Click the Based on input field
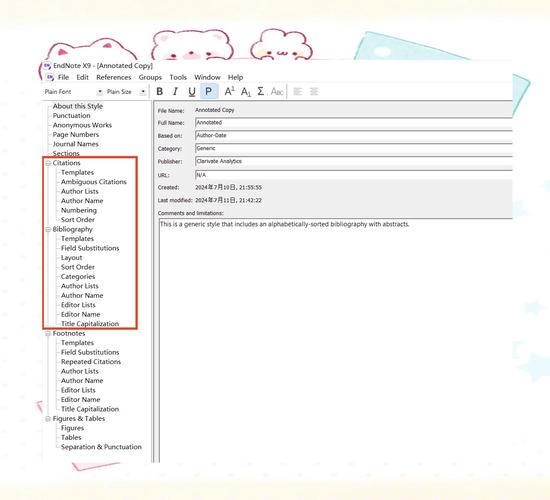 [x=354, y=135]
